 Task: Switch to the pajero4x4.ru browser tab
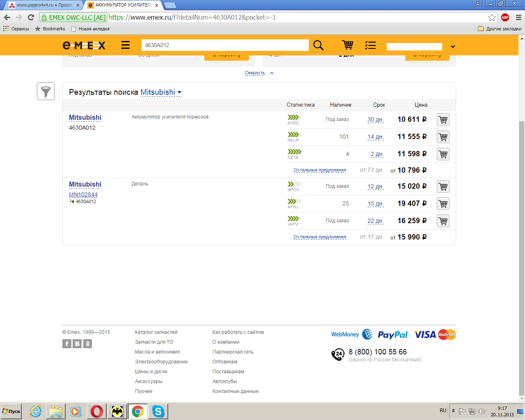pos(44,5)
